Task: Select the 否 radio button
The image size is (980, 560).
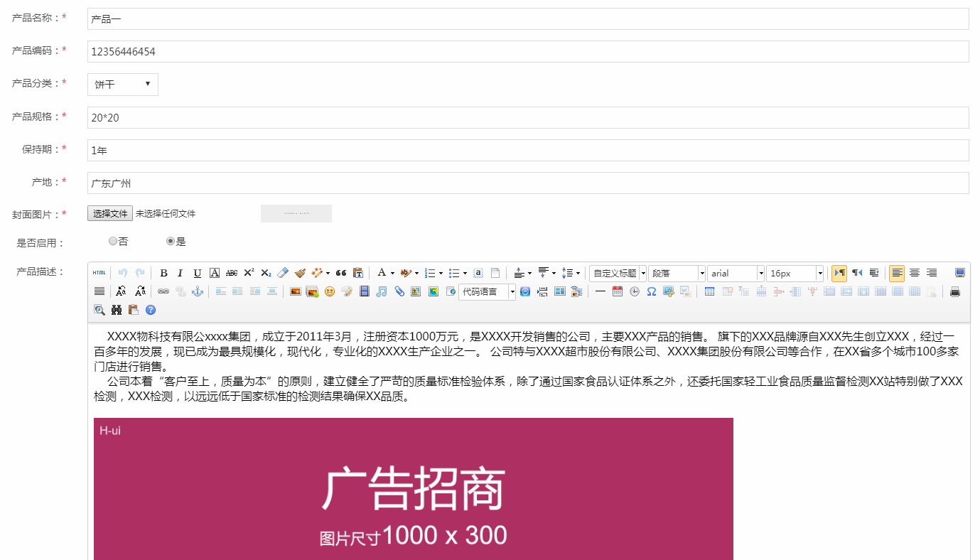Action: [113, 242]
